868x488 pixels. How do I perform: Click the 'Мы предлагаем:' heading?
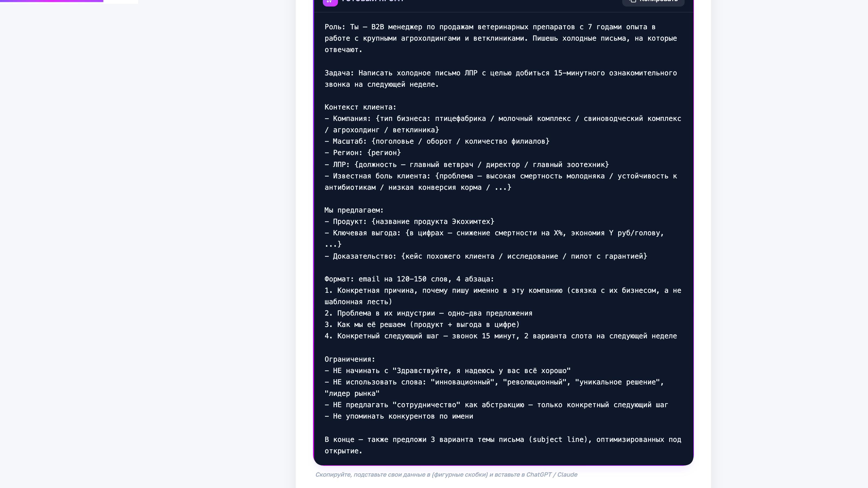[354, 210]
